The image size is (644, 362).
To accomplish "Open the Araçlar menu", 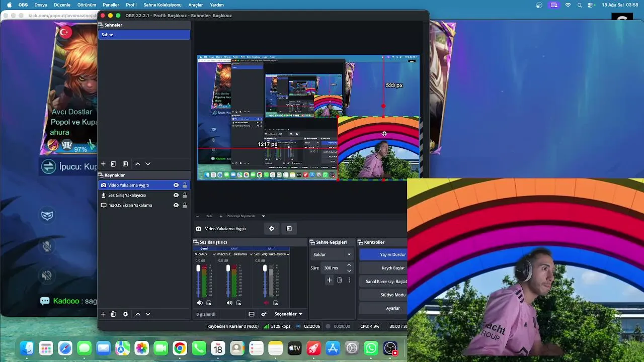I will tap(195, 5).
